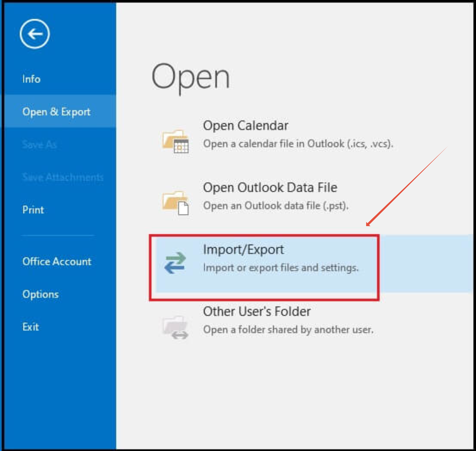Open Options from the sidebar
The image size is (476, 451).
click(x=41, y=294)
